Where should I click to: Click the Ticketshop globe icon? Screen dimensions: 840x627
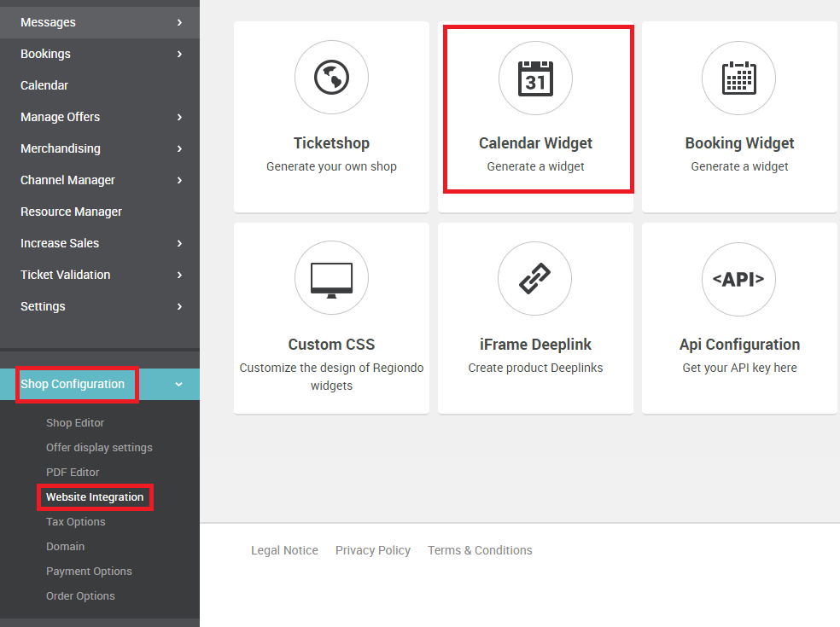pyautogui.click(x=331, y=77)
